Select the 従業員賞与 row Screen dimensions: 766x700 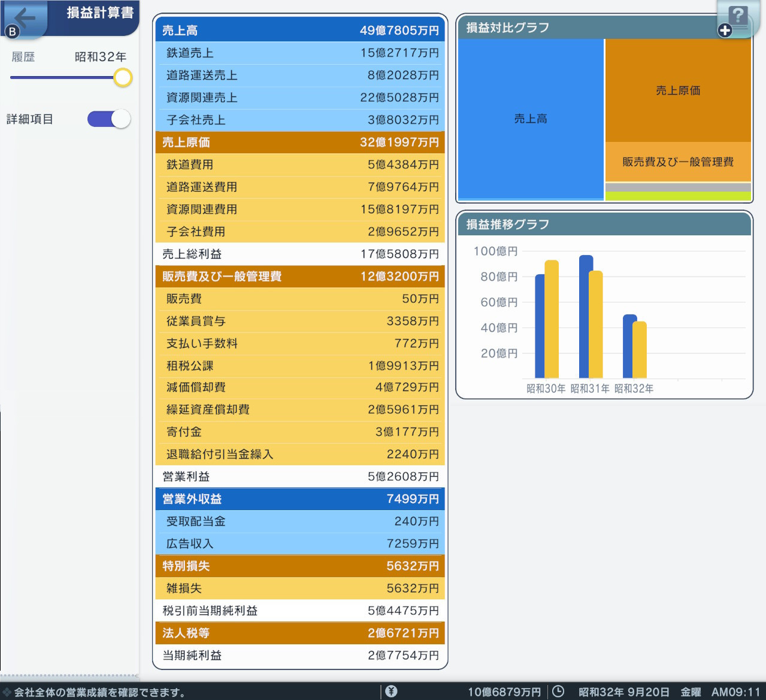[300, 321]
